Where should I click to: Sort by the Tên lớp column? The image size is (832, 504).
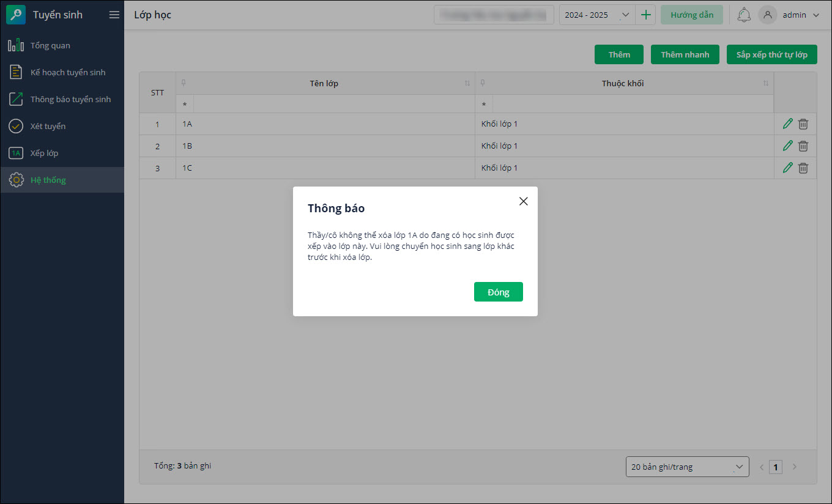point(467,83)
